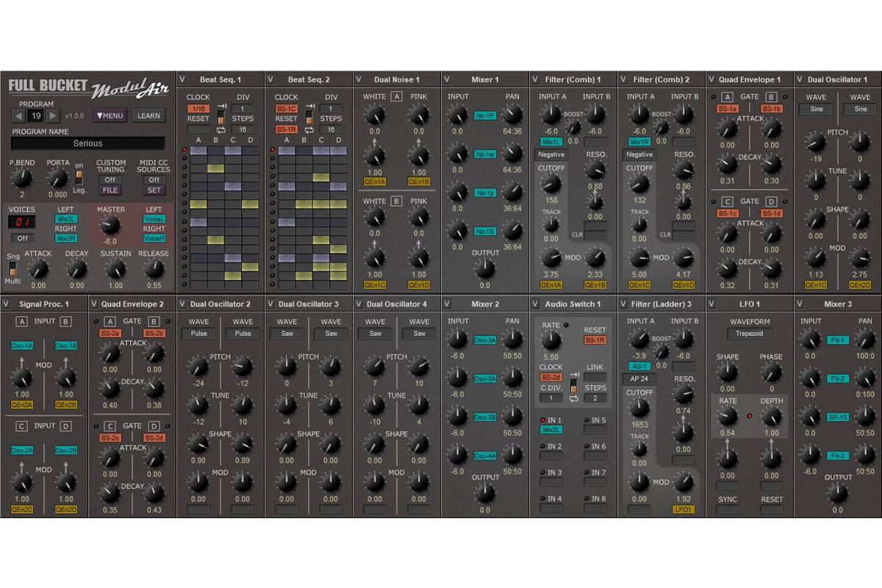Open Mixer 3 module selector V

click(x=800, y=304)
